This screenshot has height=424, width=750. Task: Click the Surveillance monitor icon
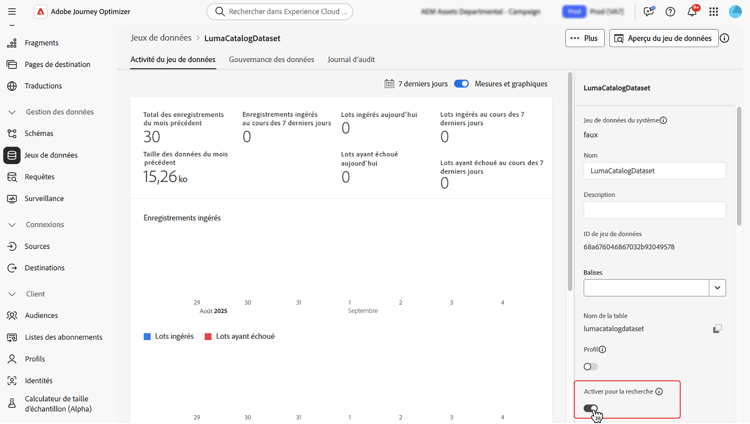point(12,199)
